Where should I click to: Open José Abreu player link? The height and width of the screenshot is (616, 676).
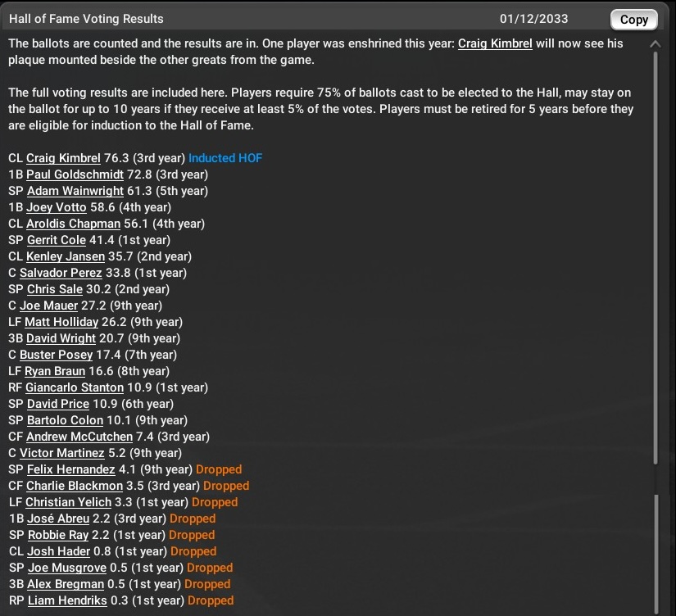58,519
